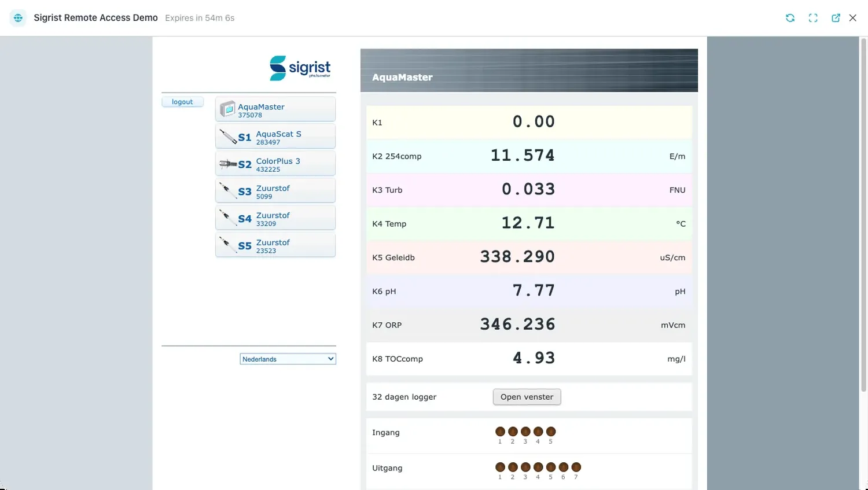The height and width of the screenshot is (490, 868).
Task: Click the K7 ORP value 346.236
Action: (x=517, y=324)
